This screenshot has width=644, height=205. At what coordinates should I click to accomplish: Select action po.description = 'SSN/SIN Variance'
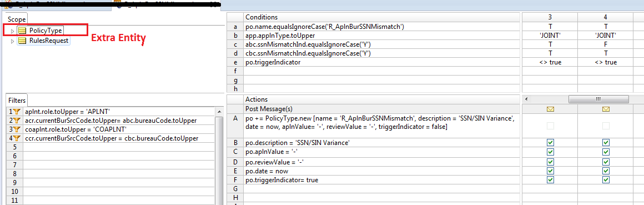[298, 143]
